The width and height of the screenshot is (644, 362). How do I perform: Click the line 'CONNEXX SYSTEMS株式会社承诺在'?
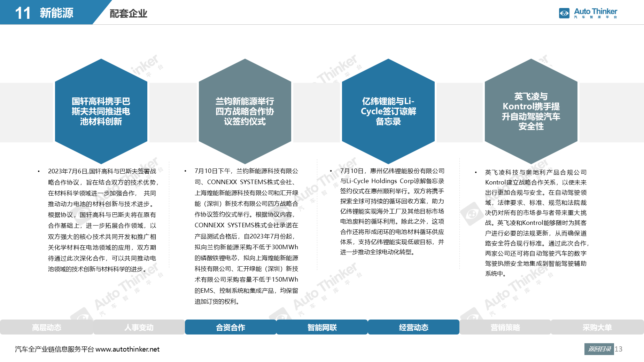click(x=246, y=225)
